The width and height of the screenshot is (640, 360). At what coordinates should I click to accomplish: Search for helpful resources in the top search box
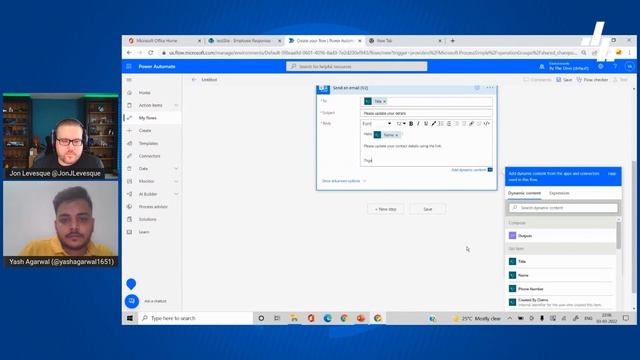click(357, 67)
